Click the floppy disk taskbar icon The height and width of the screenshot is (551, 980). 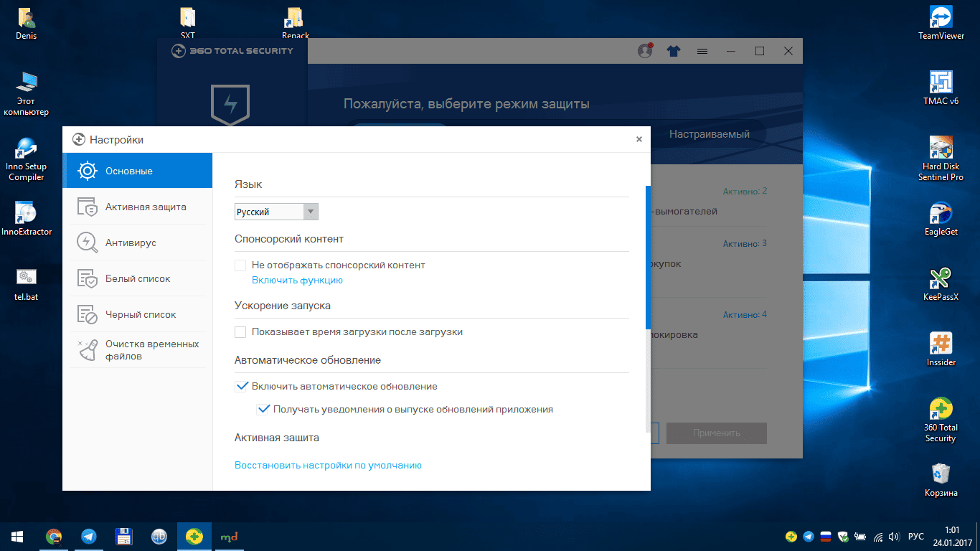124,537
